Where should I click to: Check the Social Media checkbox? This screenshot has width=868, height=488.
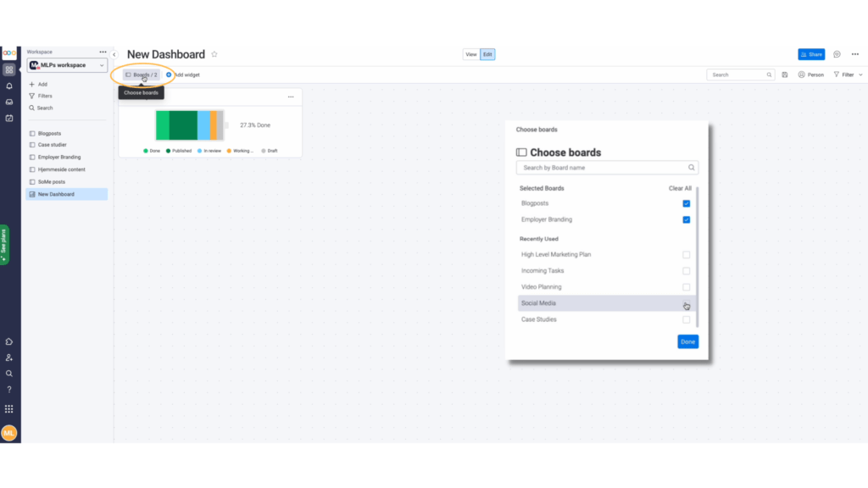click(x=686, y=303)
